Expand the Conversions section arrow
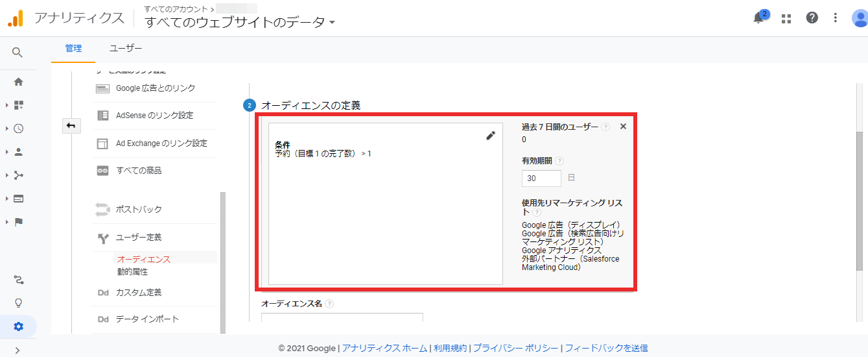868x357 pixels. point(7,222)
